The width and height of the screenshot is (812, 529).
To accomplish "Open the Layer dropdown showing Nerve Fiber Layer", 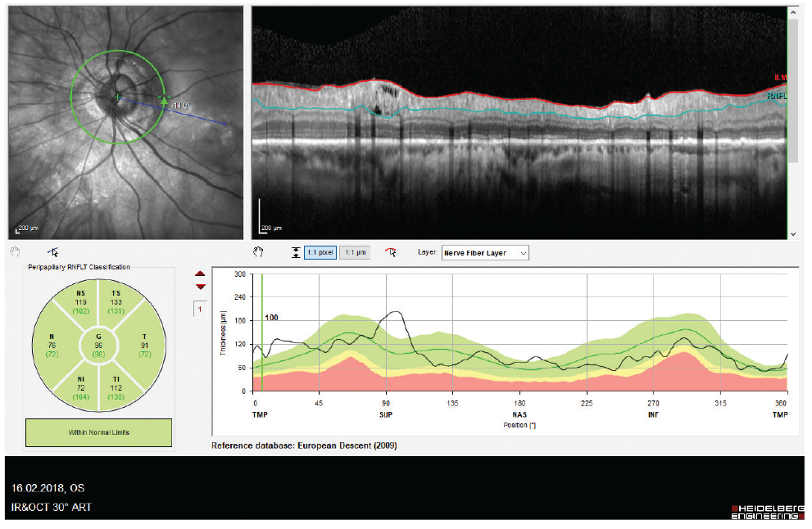I will tap(485, 252).
